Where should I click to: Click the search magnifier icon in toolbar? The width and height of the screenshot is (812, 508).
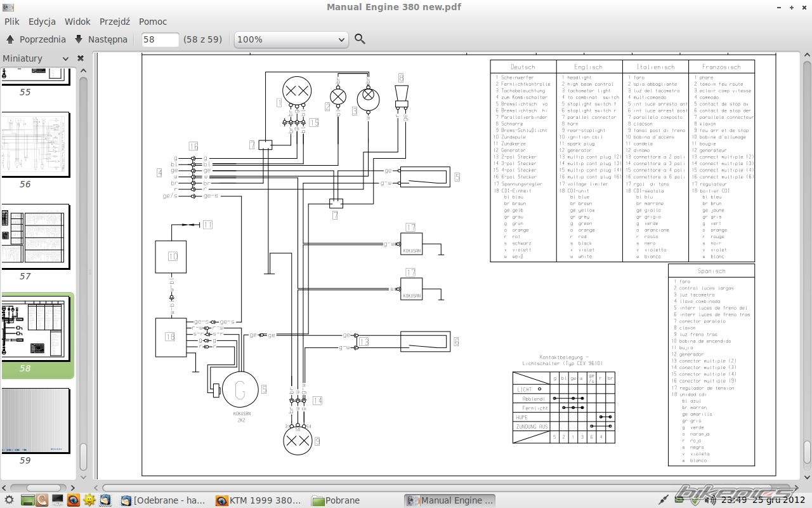click(x=360, y=39)
